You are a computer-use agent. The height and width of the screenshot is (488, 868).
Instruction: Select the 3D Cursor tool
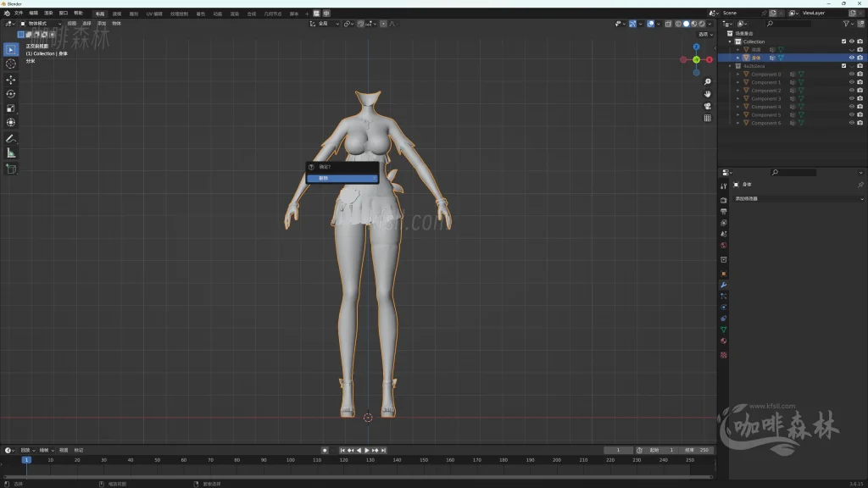click(x=10, y=64)
